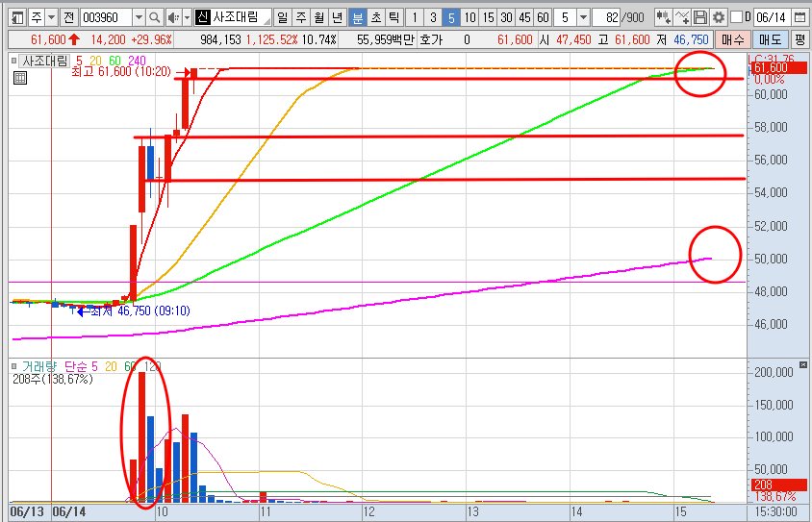Open the calendar date picker icon
Screen dimensions: 812x522
click(799, 17)
